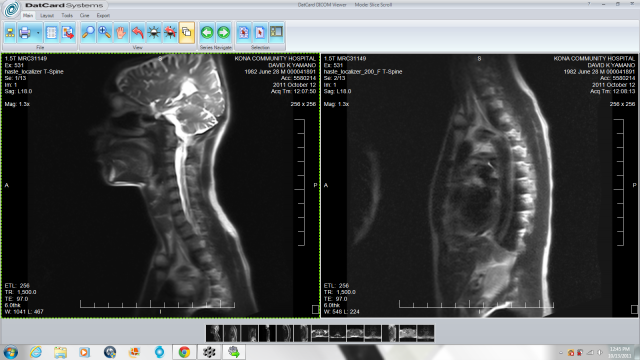Expand the print dropdown arrow
The height and width of the screenshot is (360, 640).
tap(38, 32)
